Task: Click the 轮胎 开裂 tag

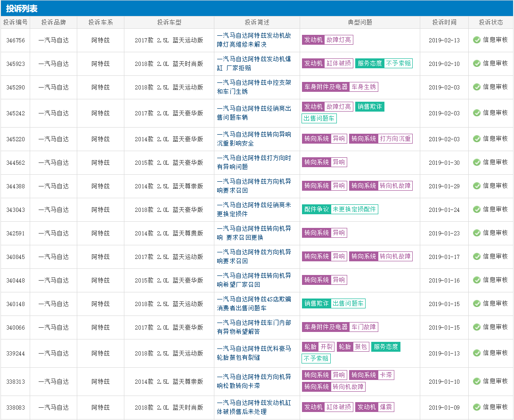Action: pos(318,347)
